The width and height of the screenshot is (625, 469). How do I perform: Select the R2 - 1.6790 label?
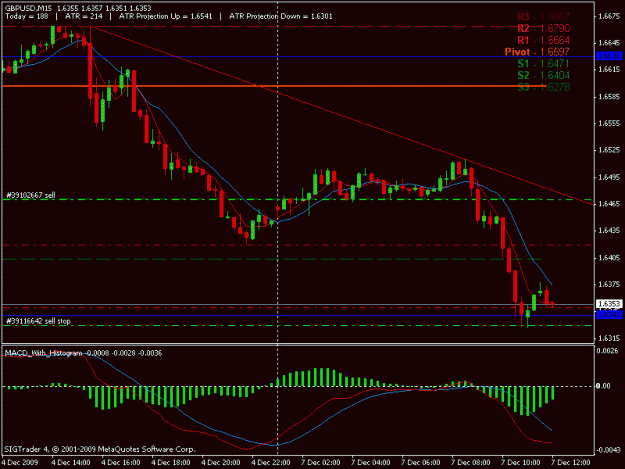coord(543,28)
